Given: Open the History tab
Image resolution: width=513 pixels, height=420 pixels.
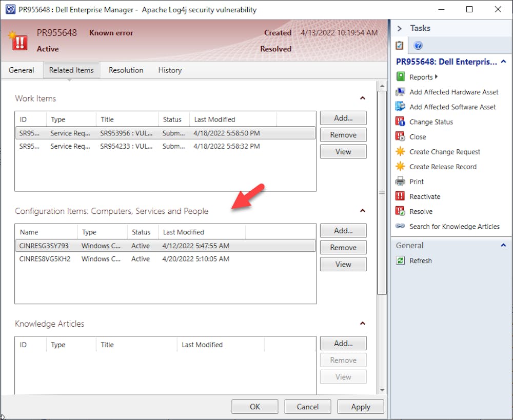Looking at the screenshot, I should 170,70.
